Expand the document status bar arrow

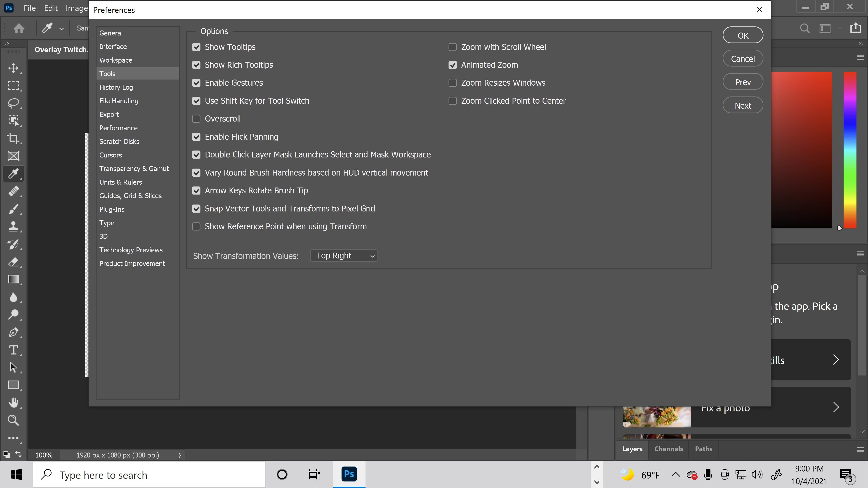coord(180,455)
